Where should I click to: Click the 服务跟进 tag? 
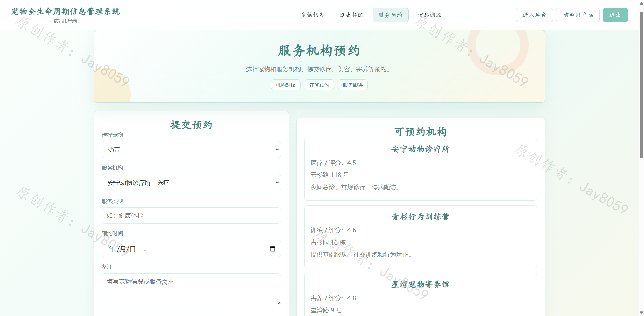tap(353, 85)
